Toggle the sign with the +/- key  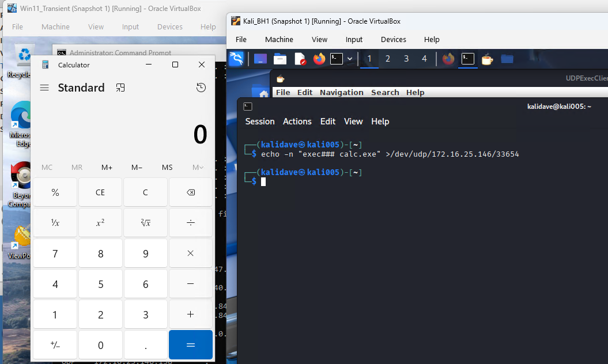[x=55, y=345]
